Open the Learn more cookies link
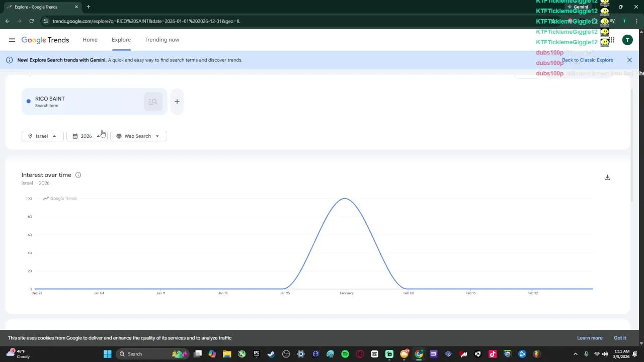This screenshot has height=362, width=644. (590, 338)
